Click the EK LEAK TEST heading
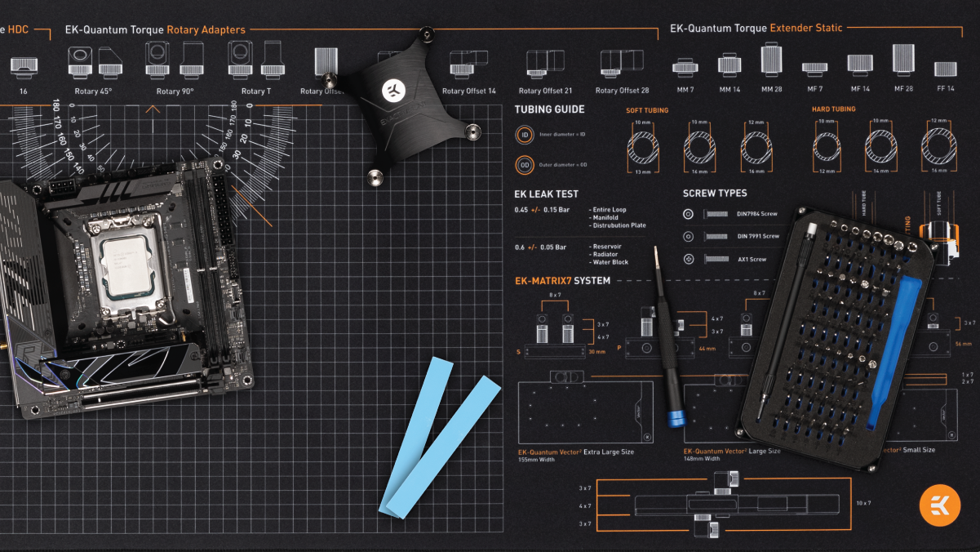980x552 pixels. (546, 194)
